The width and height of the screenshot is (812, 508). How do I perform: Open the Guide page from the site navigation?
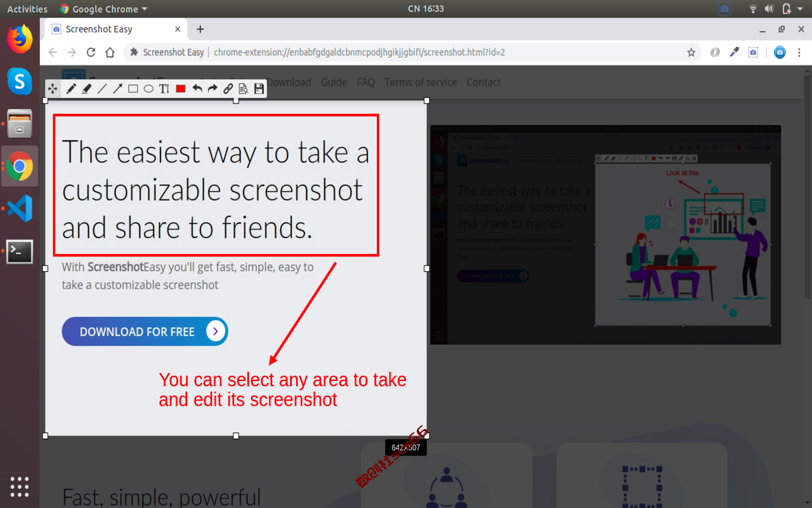click(x=334, y=82)
